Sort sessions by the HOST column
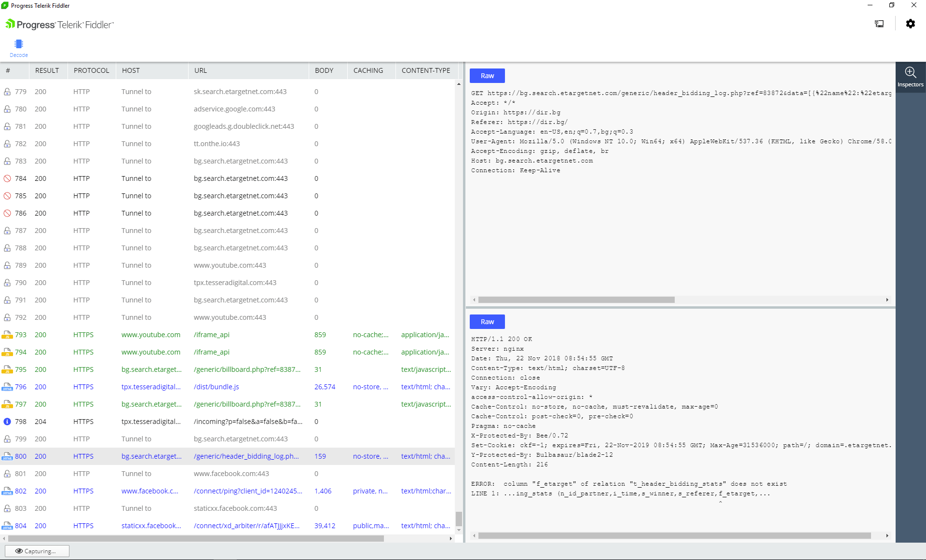926x560 pixels. [x=131, y=70]
